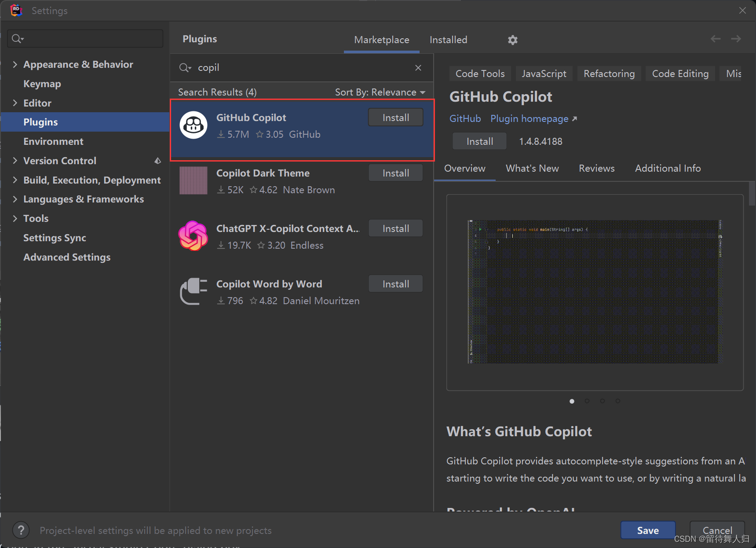
Task: Open the Additional Info tab
Action: pos(668,169)
